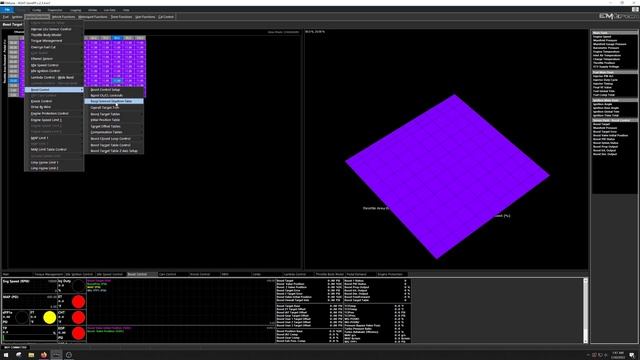Viewport: 640px width, 360px height.
Task: Click the purple 3D boost surface plot
Action: [x=447, y=176]
